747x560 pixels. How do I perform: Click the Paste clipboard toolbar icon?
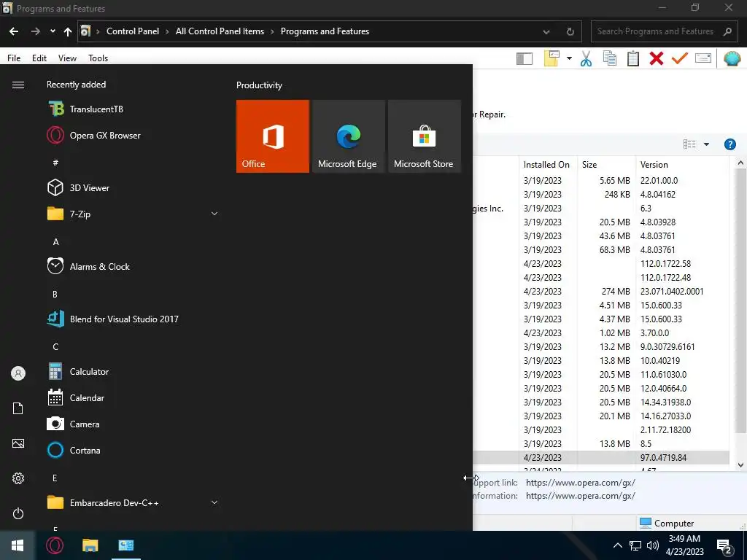(x=633, y=58)
